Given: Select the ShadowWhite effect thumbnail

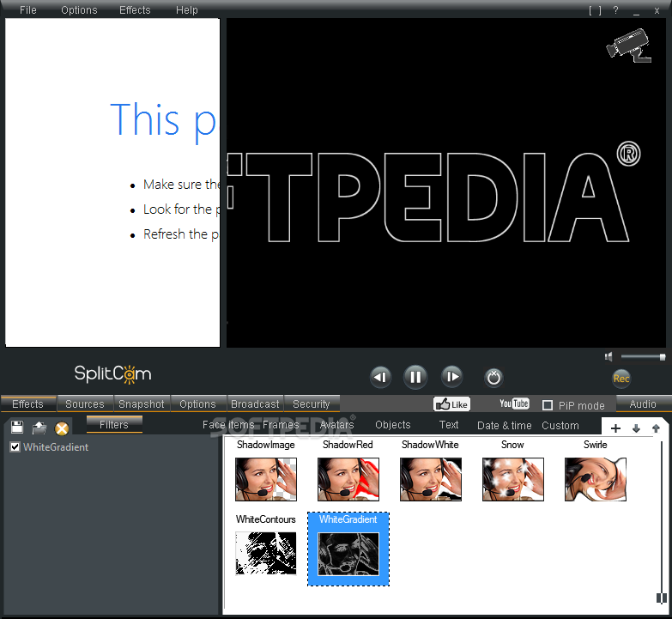Looking at the screenshot, I should [x=431, y=479].
